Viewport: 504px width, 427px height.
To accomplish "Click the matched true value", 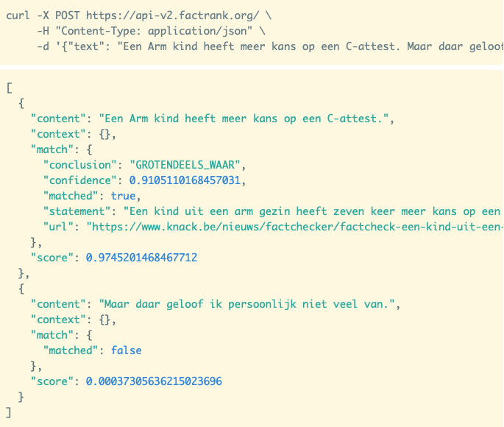I will (122, 195).
